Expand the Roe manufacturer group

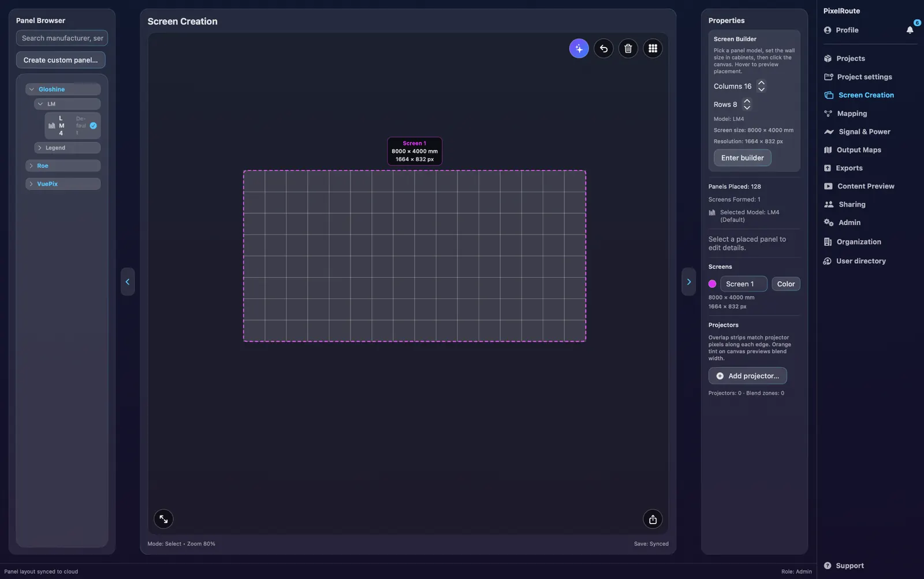click(63, 166)
